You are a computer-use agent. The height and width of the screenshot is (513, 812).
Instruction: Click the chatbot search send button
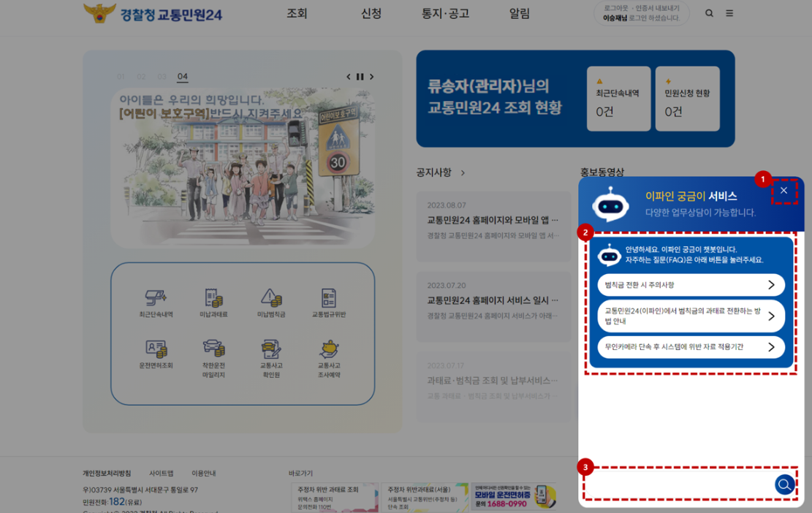(x=784, y=484)
